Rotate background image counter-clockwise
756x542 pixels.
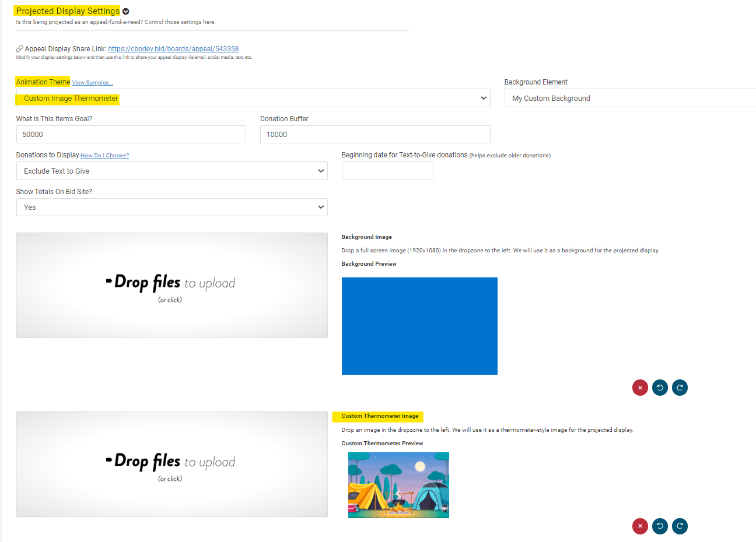pyautogui.click(x=660, y=388)
